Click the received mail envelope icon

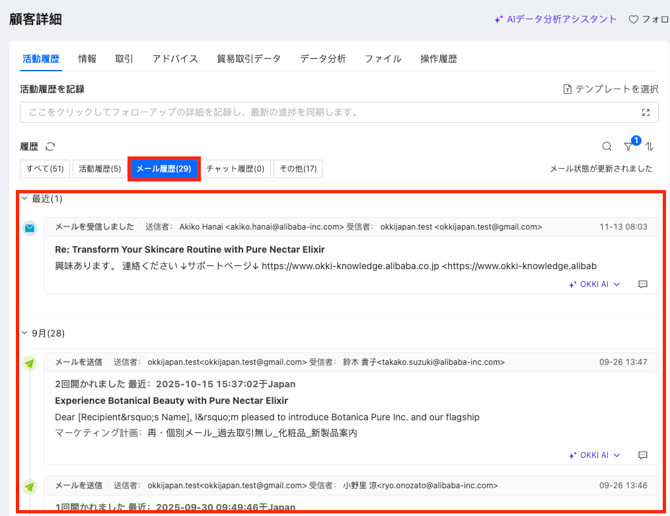[30, 228]
